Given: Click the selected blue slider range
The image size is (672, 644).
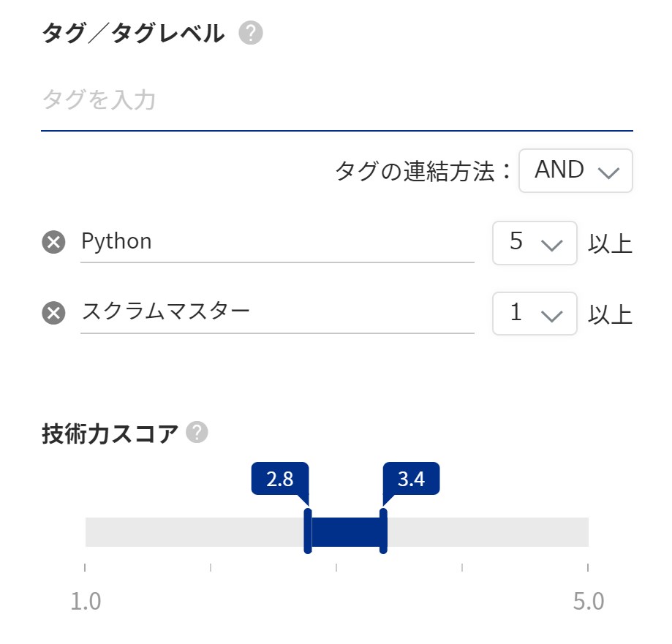Looking at the screenshot, I should 345,531.
